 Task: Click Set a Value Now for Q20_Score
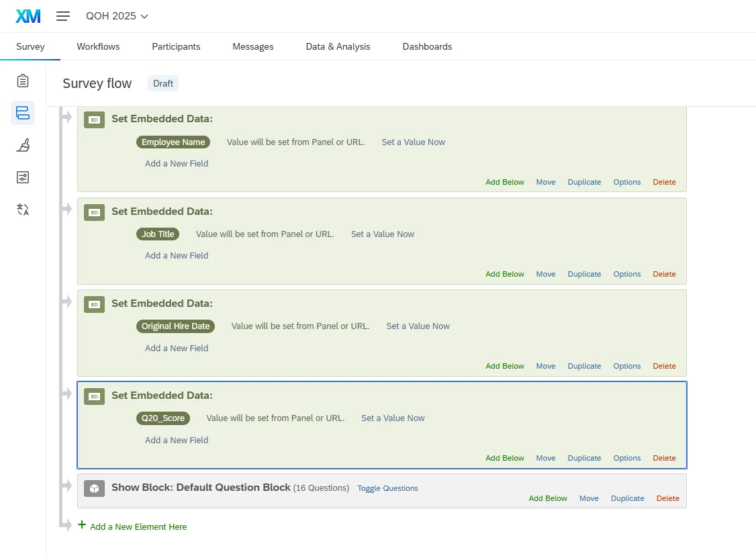(x=393, y=418)
